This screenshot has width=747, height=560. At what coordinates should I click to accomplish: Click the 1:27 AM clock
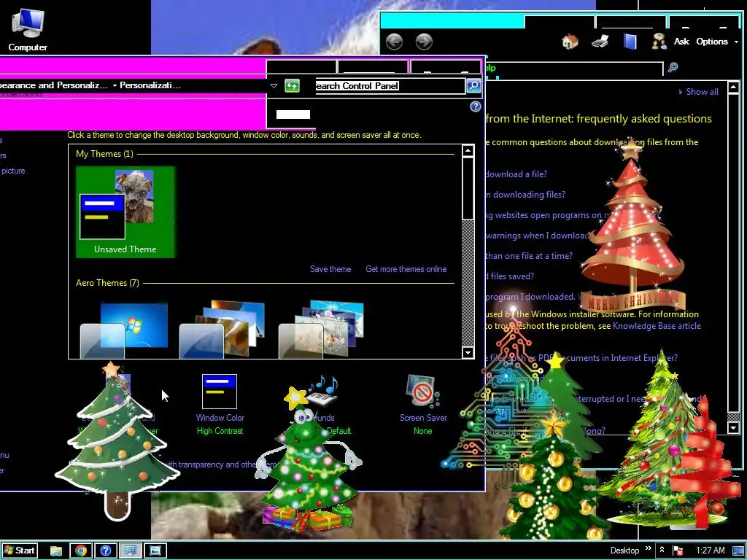(710, 551)
